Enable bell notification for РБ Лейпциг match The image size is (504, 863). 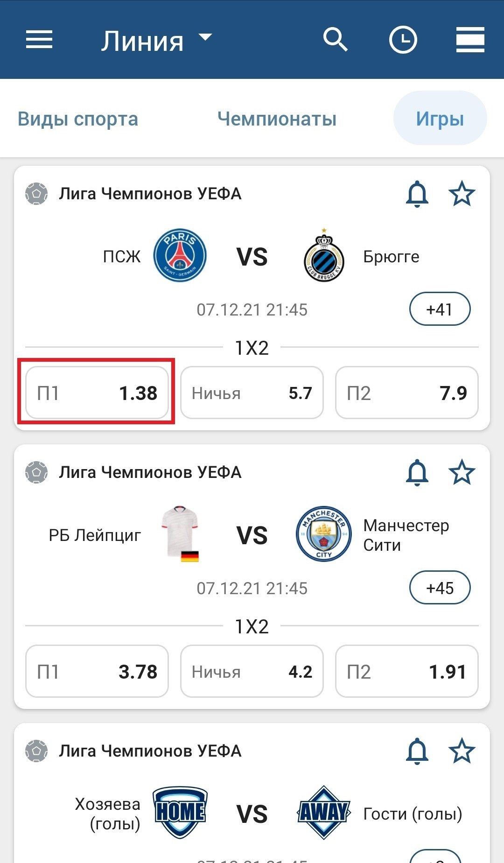point(417,472)
